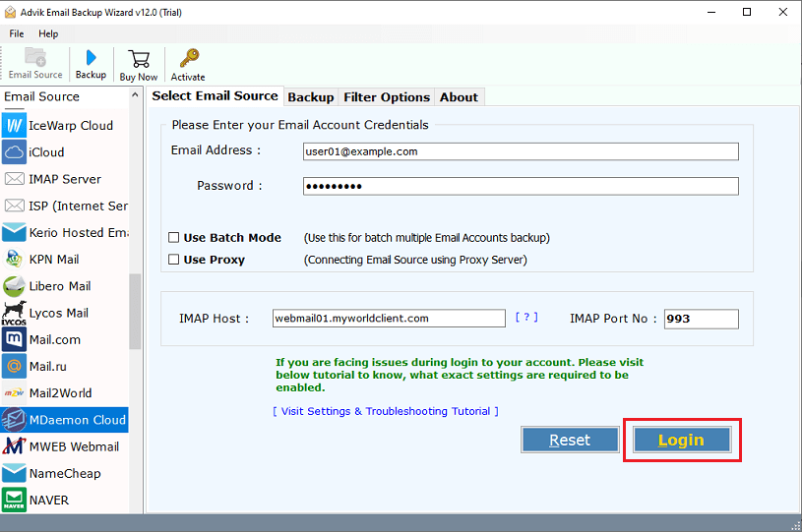Open the Help menu
The width and height of the screenshot is (802, 532).
pyautogui.click(x=48, y=33)
